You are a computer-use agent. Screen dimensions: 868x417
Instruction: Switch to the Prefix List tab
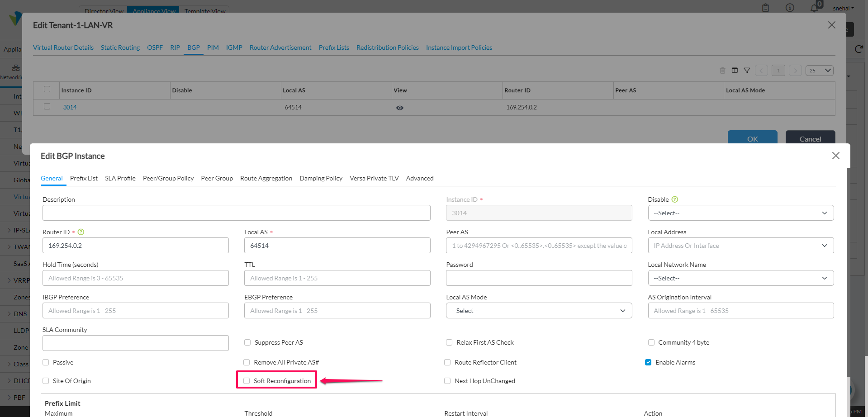84,178
